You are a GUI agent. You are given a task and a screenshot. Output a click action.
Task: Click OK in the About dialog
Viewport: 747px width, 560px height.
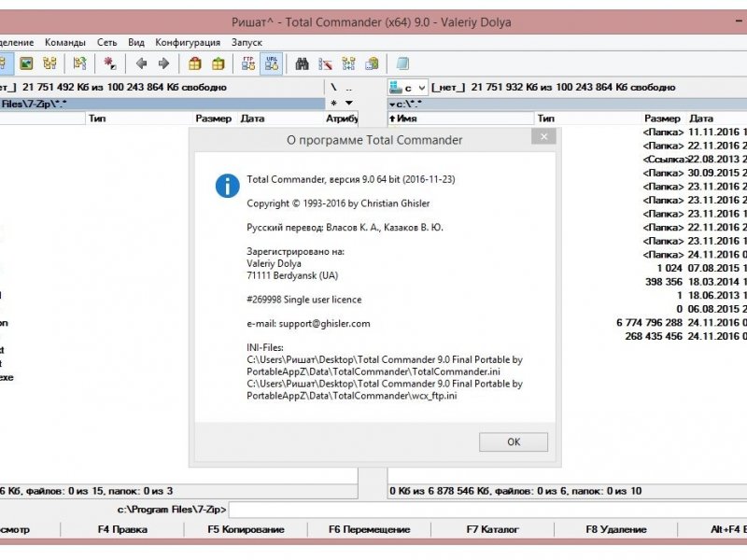[x=514, y=441]
